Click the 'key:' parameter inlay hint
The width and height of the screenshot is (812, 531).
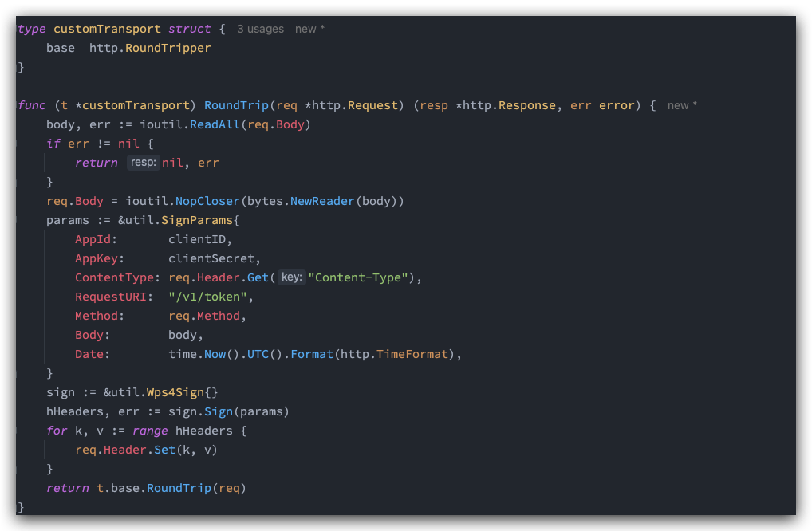click(x=291, y=277)
